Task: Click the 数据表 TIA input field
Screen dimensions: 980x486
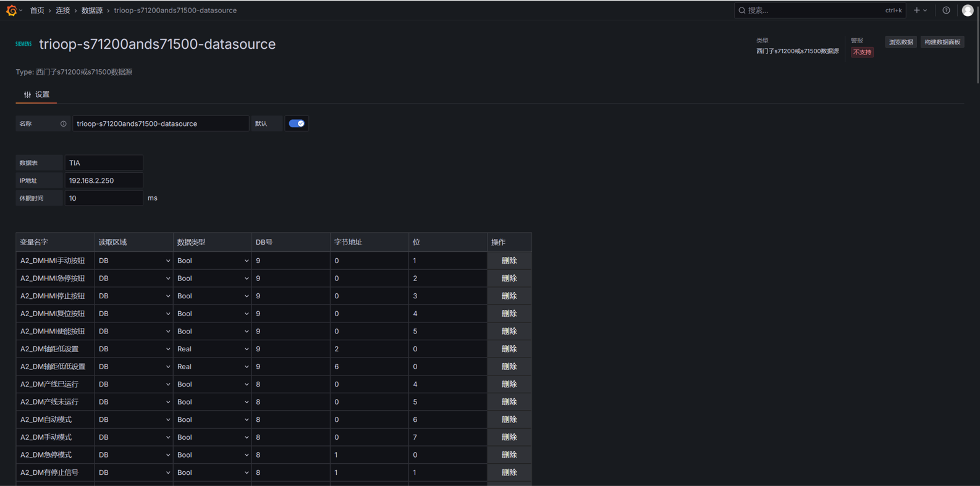Action: click(x=104, y=163)
